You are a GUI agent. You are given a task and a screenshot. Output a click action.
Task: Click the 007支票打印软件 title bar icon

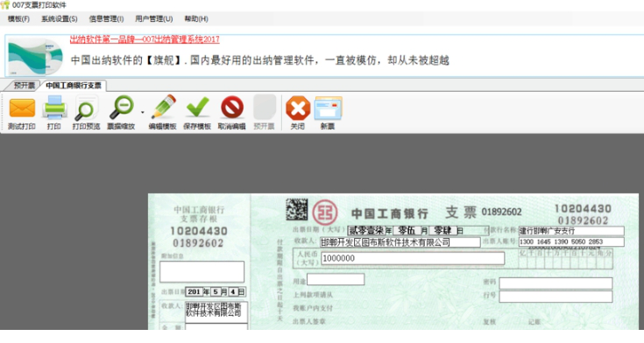tap(5, 5)
